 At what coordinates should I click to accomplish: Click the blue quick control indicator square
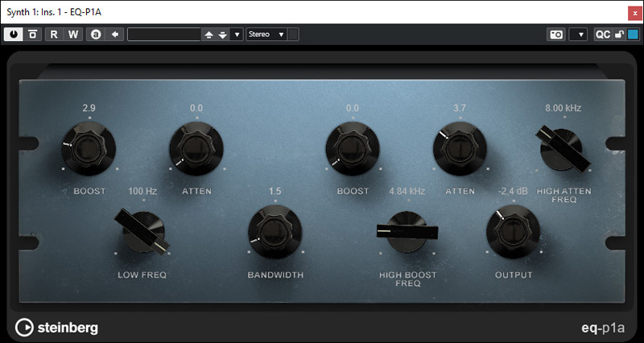coord(633,35)
